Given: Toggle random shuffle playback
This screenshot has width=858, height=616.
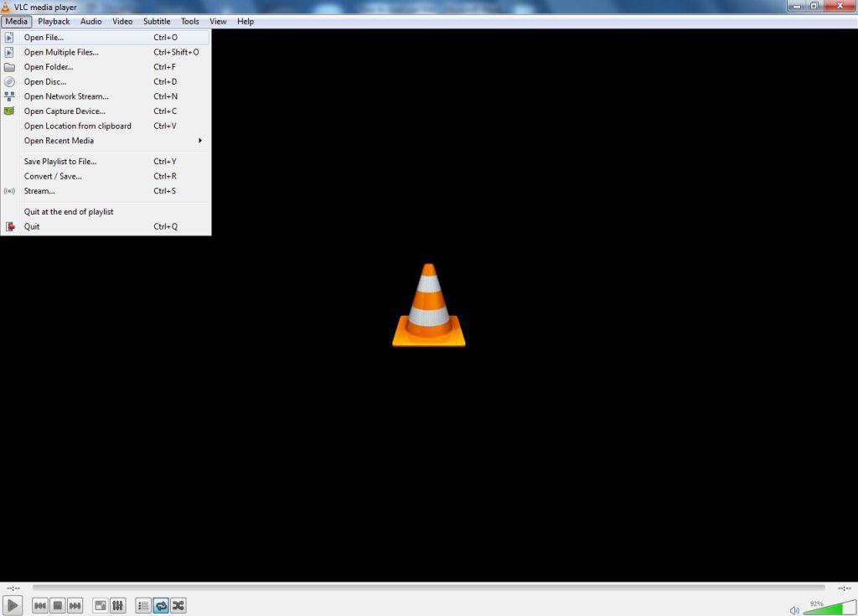Looking at the screenshot, I should pyautogui.click(x=178, y=605).
